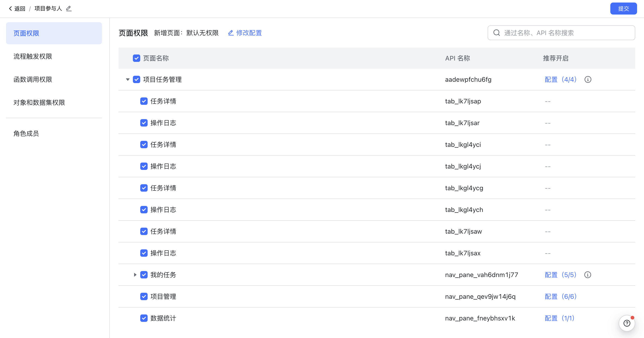Click the 项目参与人 breadcrumb title
Image resolution: width=644 pixels, height=338 pixels.
click(48, 9)
